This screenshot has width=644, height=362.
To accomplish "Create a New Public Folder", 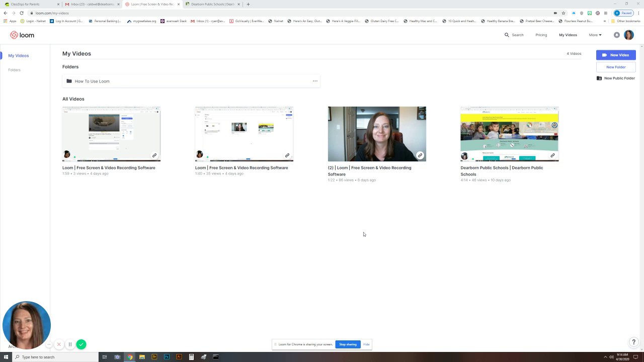I will point(616,78).
